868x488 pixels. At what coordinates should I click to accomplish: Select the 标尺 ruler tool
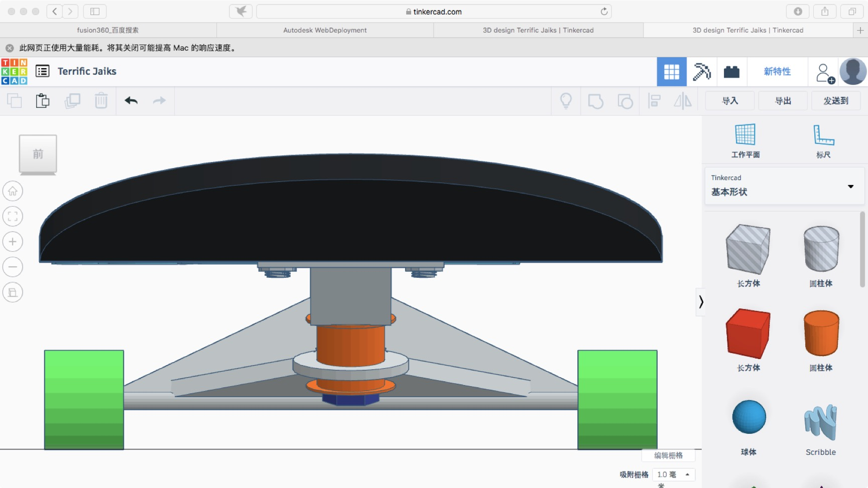click(823, 141)
